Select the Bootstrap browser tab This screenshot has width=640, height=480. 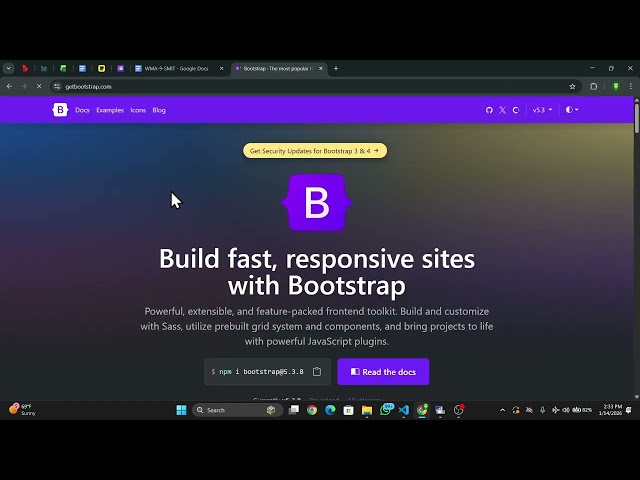(279, 69)
